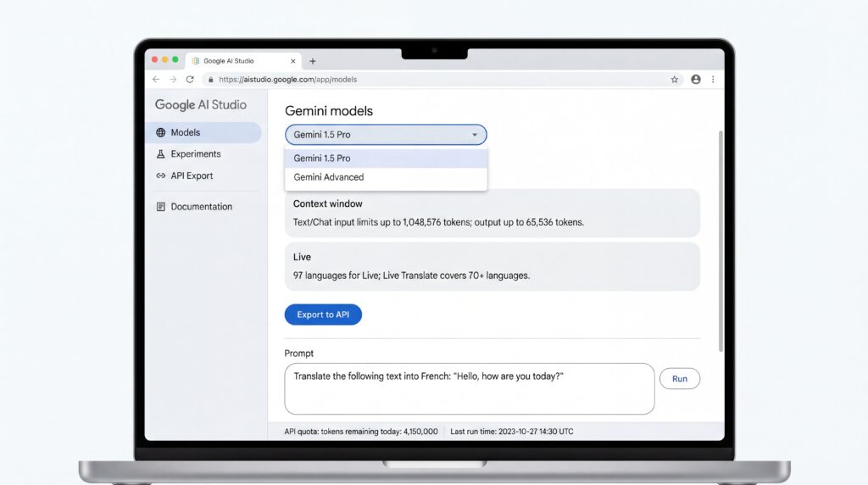Click the API Export link icon
Viewport: 868px width, 485px height.
[x=160, y=176]
